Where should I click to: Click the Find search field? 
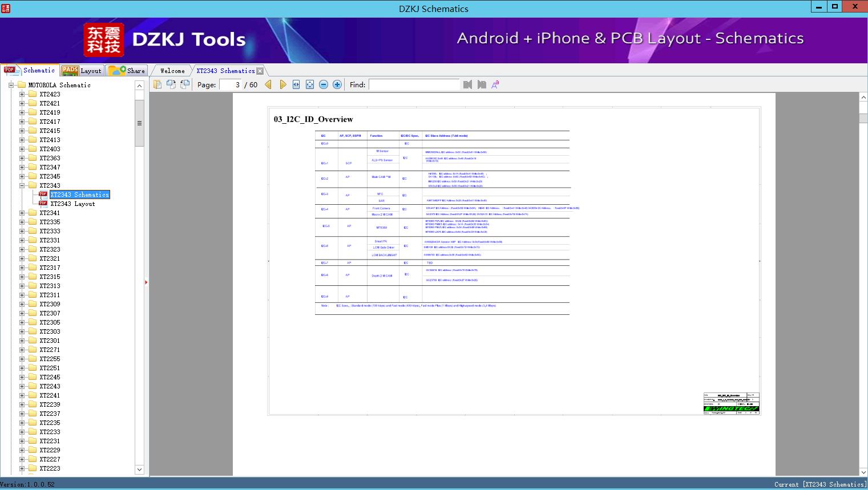[x=414, y=84]
